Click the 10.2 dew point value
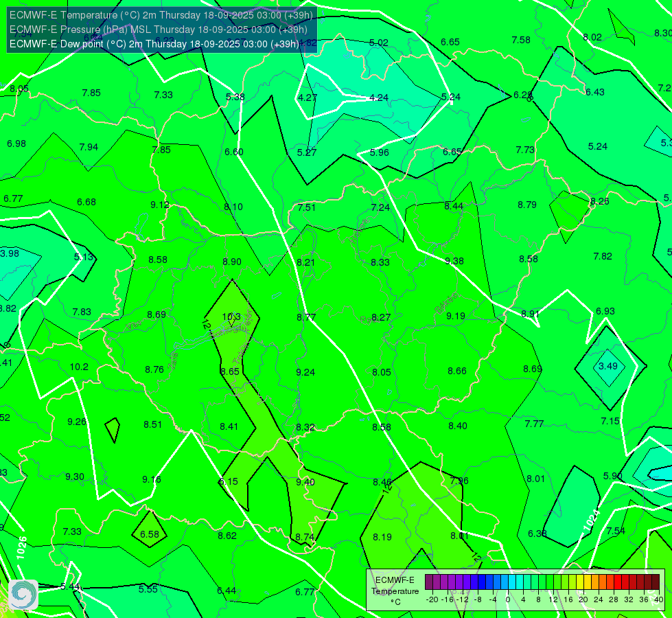672x618 pixels. point(79,367)
